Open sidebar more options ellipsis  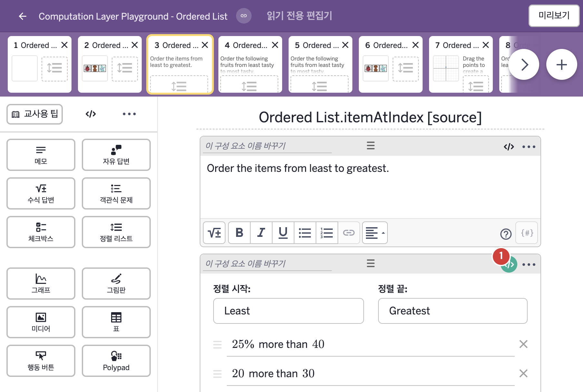point(129,114)
